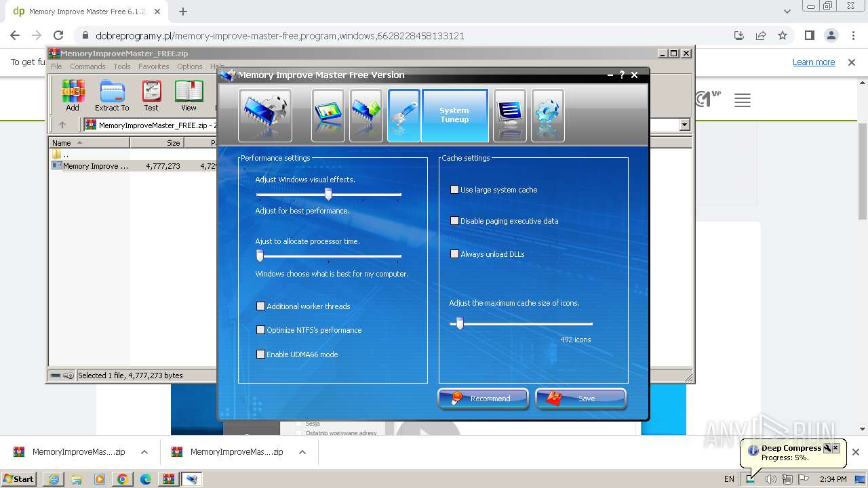
Task: Open Microsoft Edge from the taskbar
Action: [145, 479]
